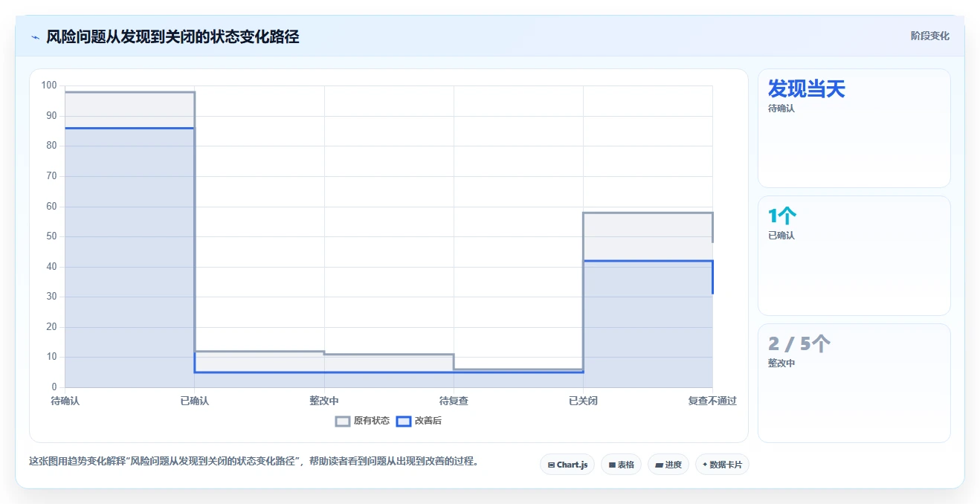Click the 阶段变化 label in header
The image size is (980, 504).
pyautogui.click(x=929, y=36)
